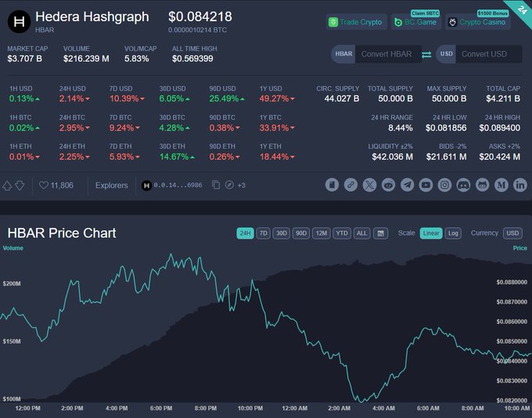Click the 30D ETH 14.67% change
The height and width of the screenshot is (418, 532).
pos(177,157)
